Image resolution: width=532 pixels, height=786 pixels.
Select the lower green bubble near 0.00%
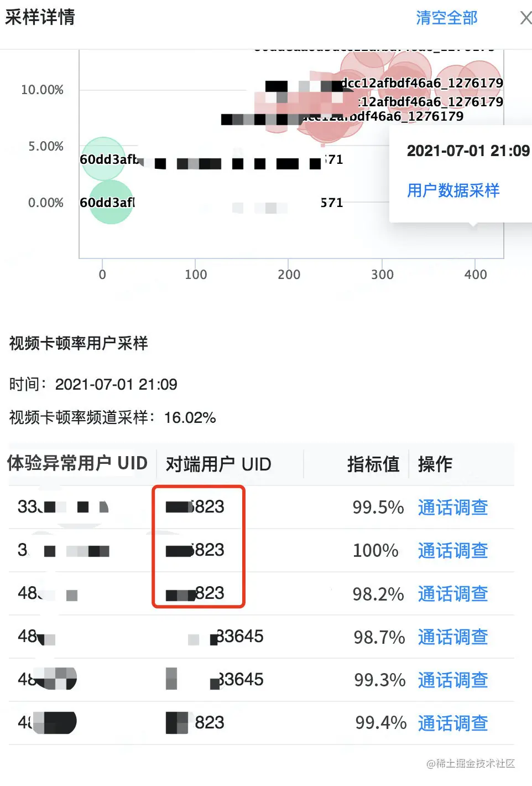(110, 203)
